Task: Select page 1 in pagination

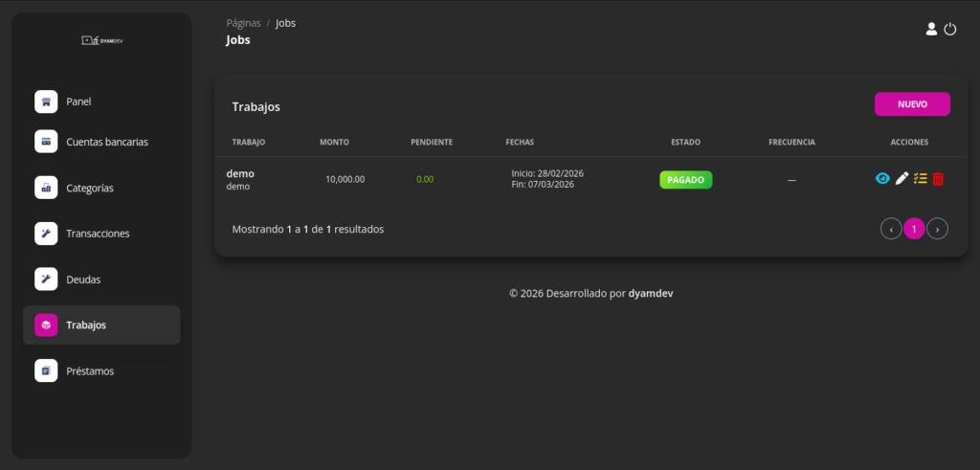Action: [914, 229]
